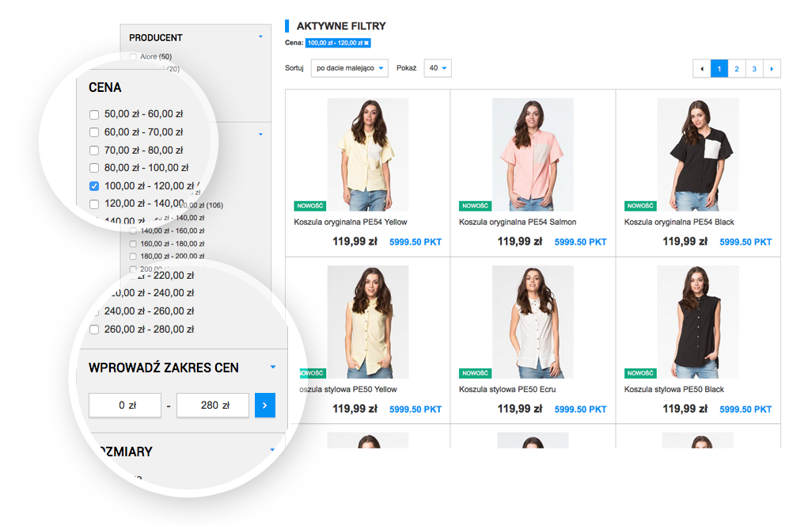
Task: Click the Nowość badge on PE50 Black
Action: pos(640,373)
